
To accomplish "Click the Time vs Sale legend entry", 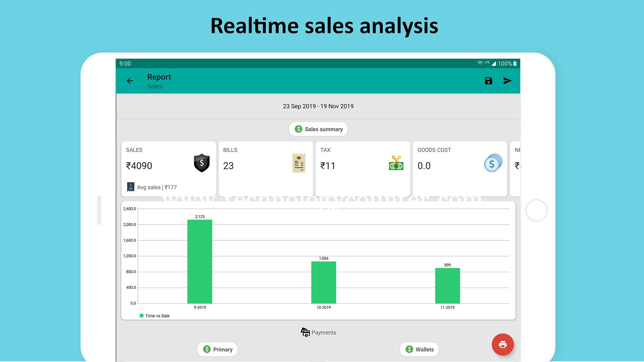I will click(155, 316).
